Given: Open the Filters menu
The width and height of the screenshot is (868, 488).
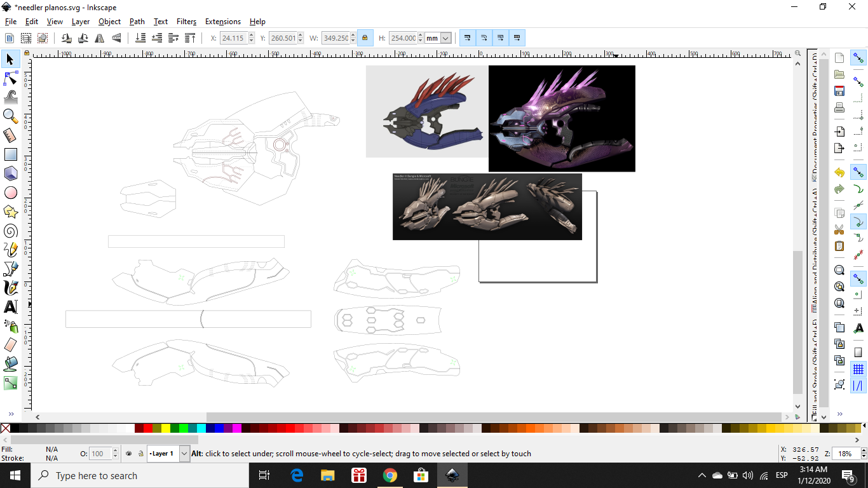Looking at the screenshot, I should coord(186,21).
